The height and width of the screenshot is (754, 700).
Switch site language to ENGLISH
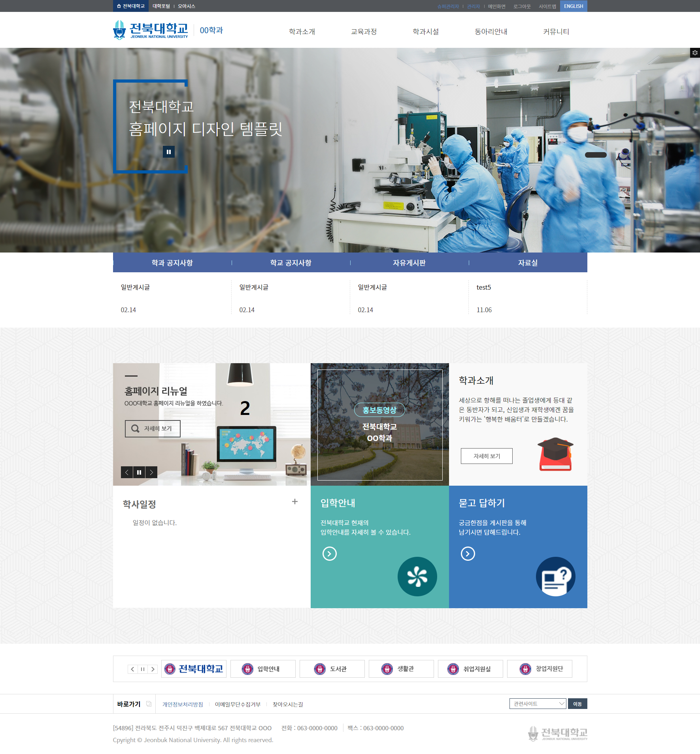coord(573,6)
